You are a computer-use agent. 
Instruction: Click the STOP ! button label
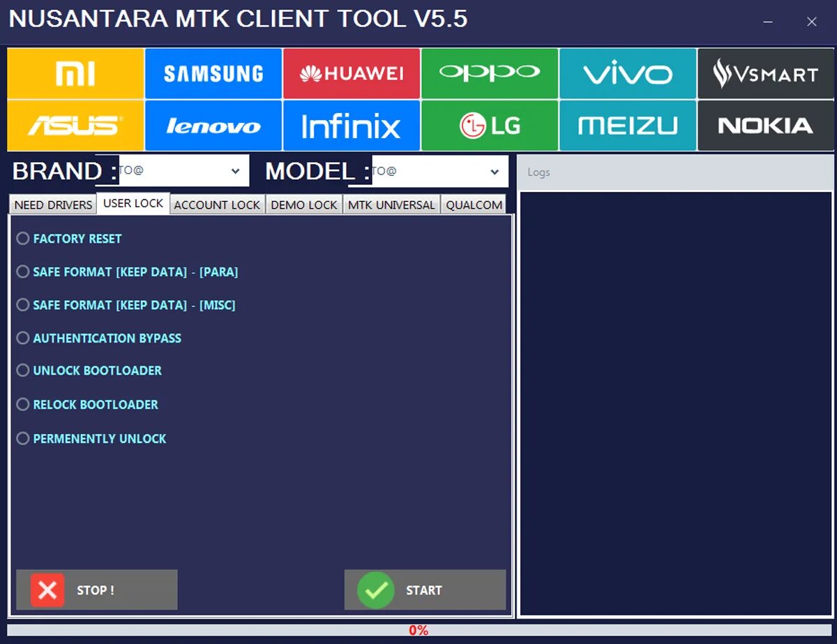[96, 590]
